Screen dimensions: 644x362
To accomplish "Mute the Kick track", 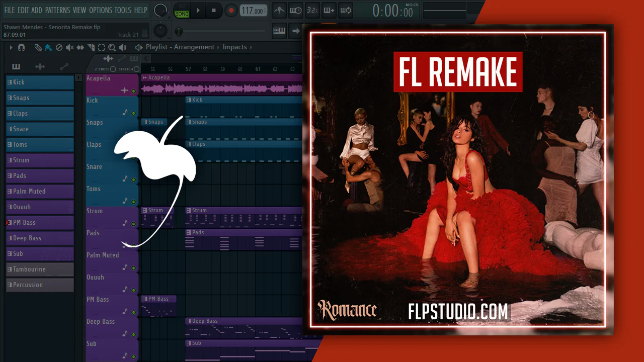I will [x=133, y=114].
